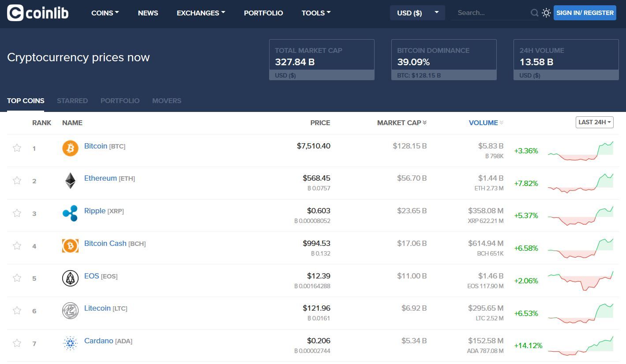Go to NEWS in the navigation
Image resolution: width=626 pixels, height=364 pixels.
pos(148,13)
